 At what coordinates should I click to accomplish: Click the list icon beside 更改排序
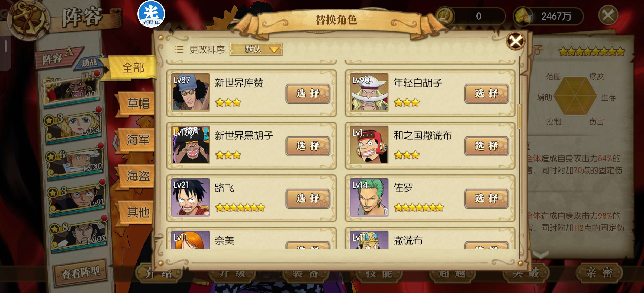tap(179, 49)
